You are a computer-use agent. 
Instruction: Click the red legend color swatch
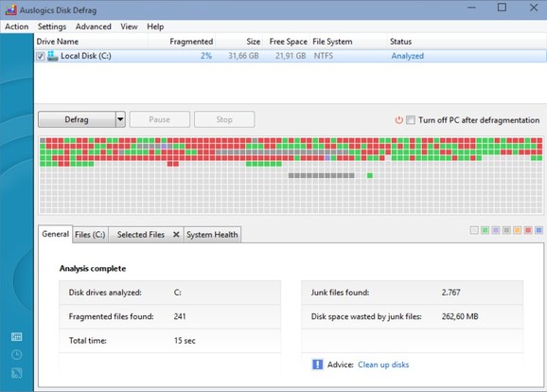(528, 230)
